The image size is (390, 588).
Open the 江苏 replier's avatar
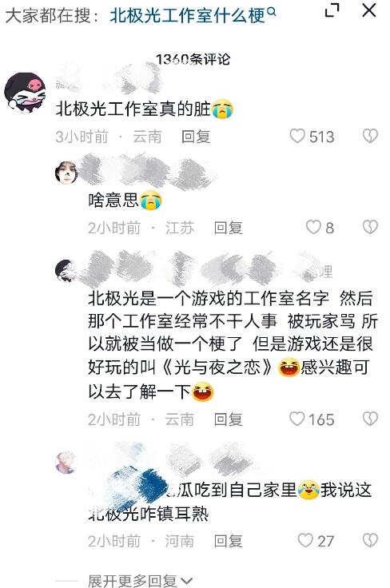pyautogui.click(x=66, y=173)
